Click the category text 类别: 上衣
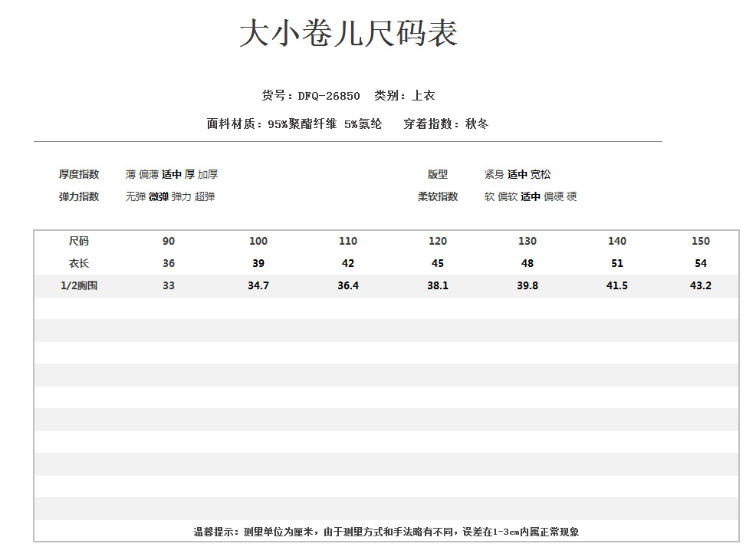The width and height of the screenshot is (756, 557). point(405,95)
